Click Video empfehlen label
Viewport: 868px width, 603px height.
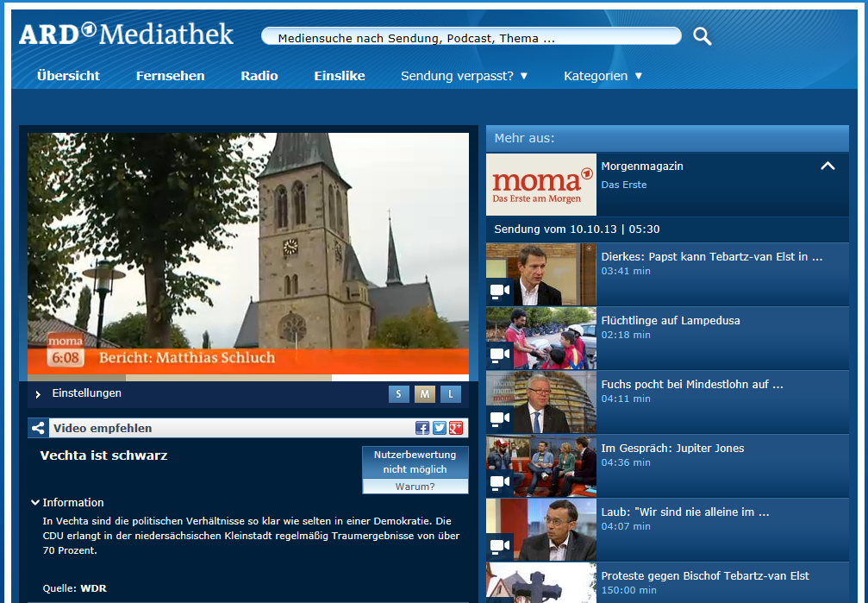(103, 428)
